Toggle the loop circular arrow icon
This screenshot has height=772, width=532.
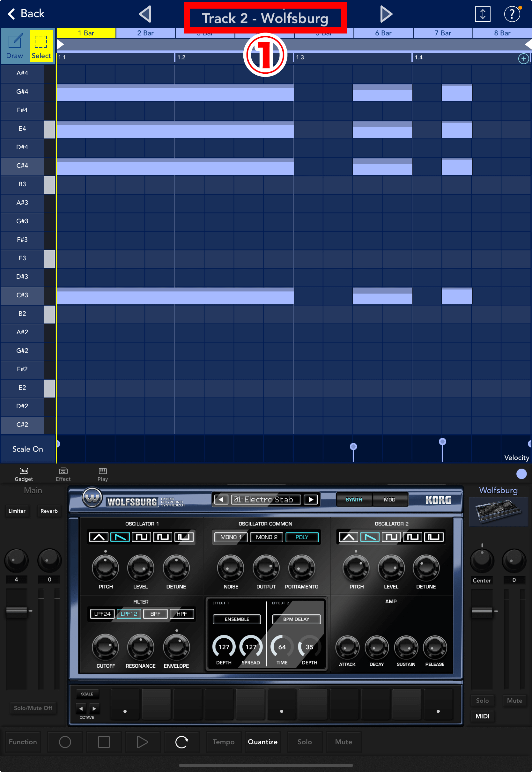coord(182,742)
